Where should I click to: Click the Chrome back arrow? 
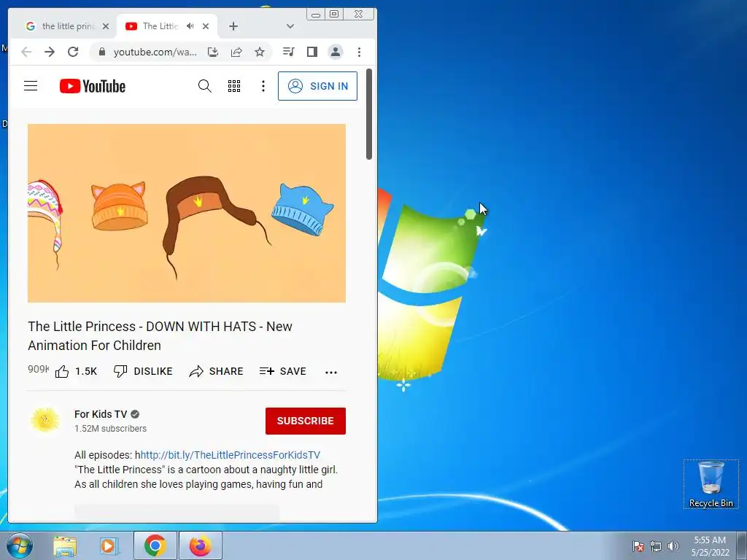click(26, 52)
